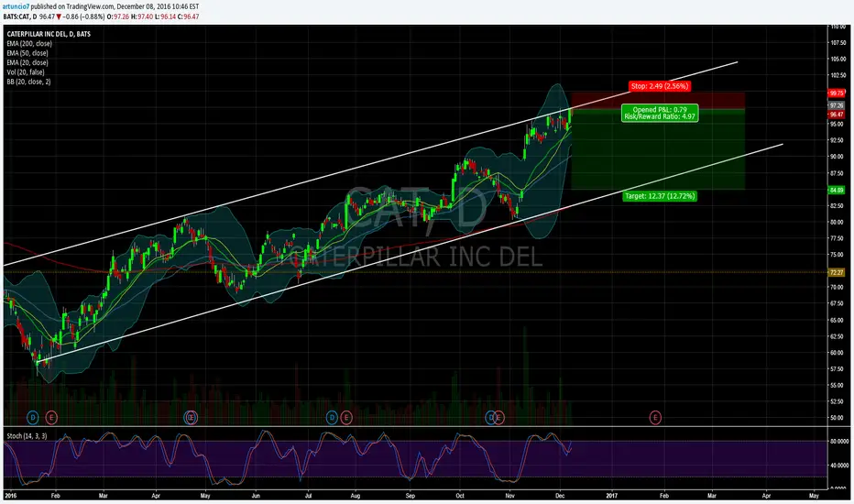Click the earnings E marker in late July
854x504 pixels.
(x=345, y=418)
